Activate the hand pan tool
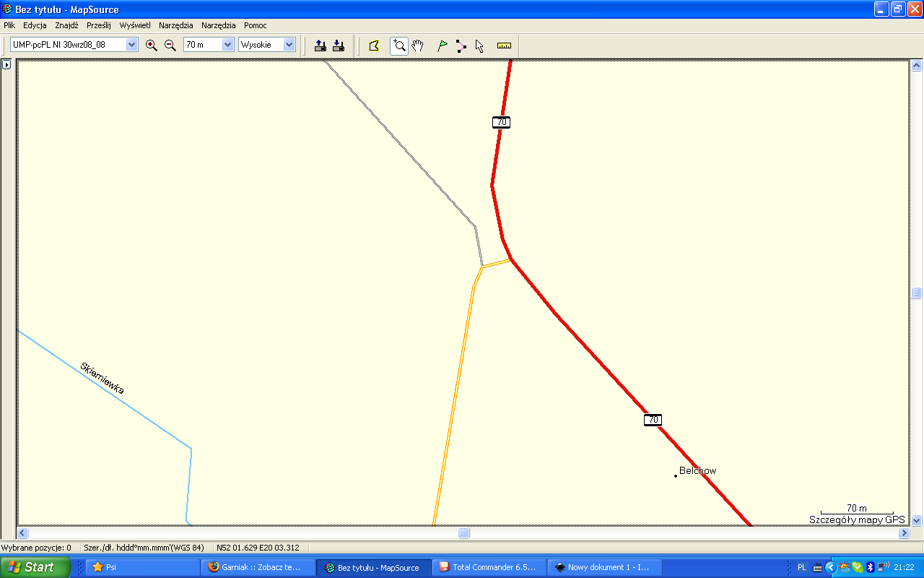Screen dimensions: 924x578 [417, 46]
